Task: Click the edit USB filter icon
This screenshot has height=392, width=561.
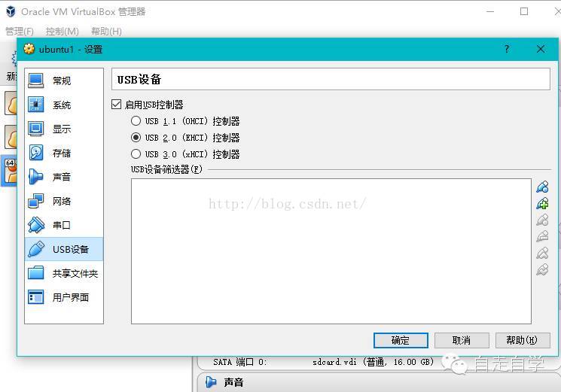Action: point(542,220)
